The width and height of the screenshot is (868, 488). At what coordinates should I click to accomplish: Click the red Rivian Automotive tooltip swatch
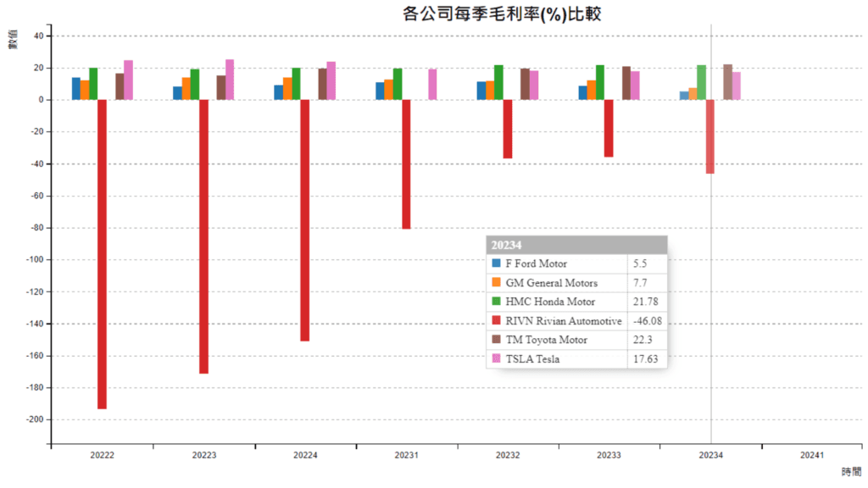[497, 321]
